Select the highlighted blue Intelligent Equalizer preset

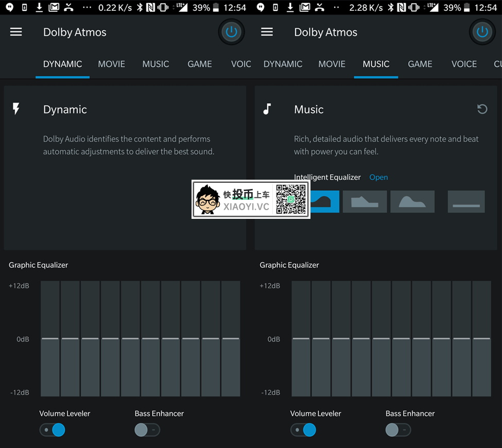click(x=324, y=201)
